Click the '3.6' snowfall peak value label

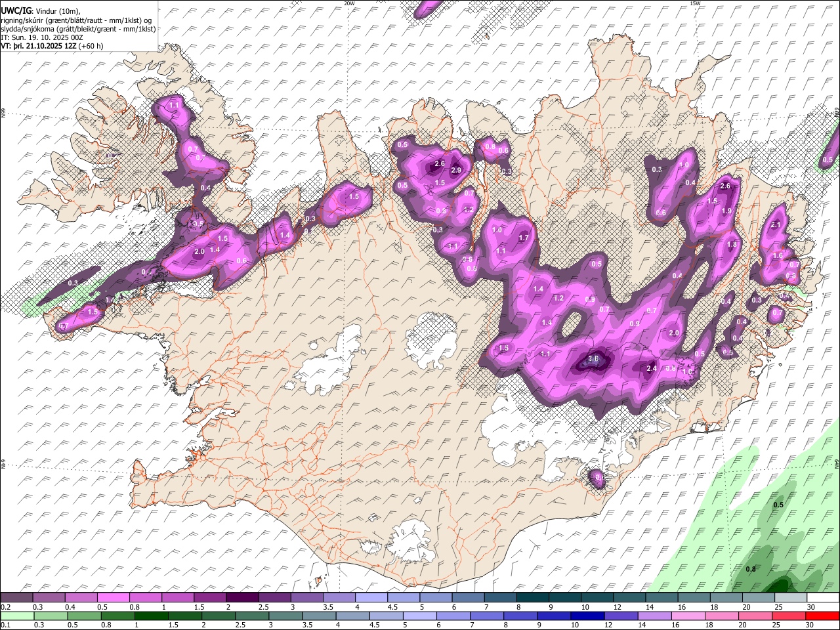(x=593, y=358)
